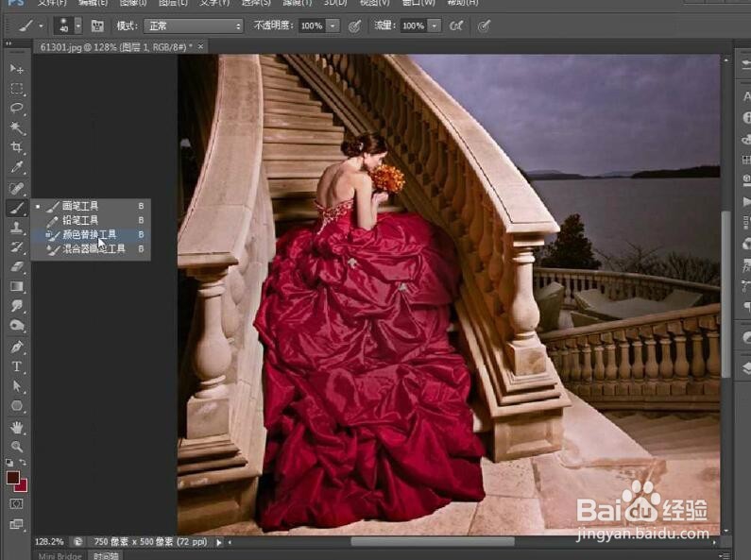Select the History Brush tool
The image size is (751, 560).
tap(16, 247)
